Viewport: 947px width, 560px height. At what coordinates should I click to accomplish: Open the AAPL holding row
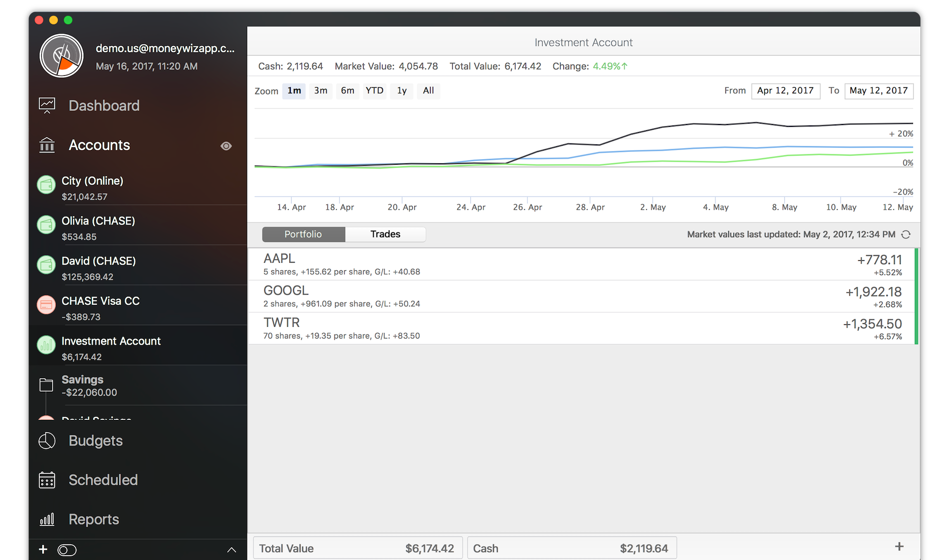(x=582, y=265)
